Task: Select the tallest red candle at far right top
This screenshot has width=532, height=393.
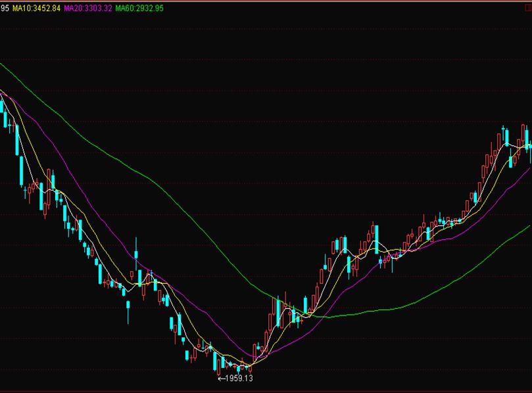Action: 523,135
